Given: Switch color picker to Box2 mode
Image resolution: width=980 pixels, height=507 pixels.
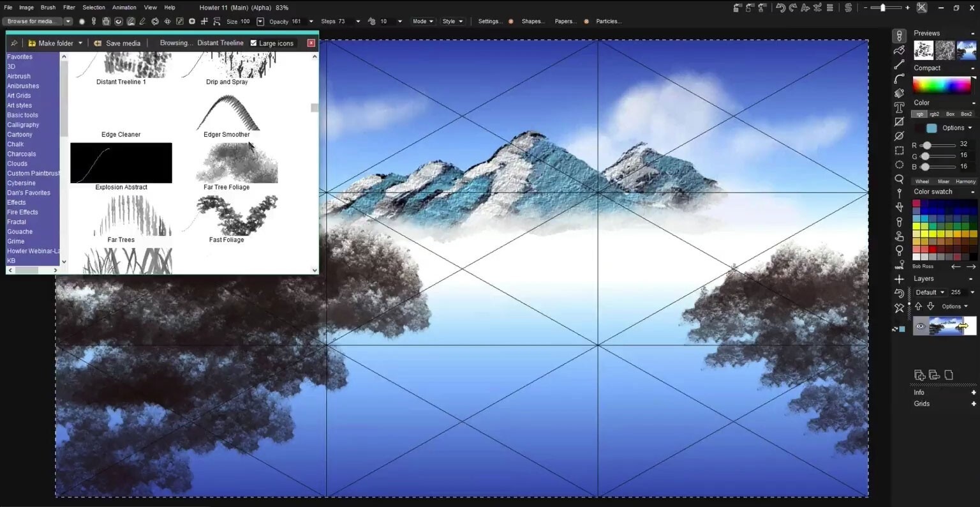Looking at the screenshot, I should [967, 114].
